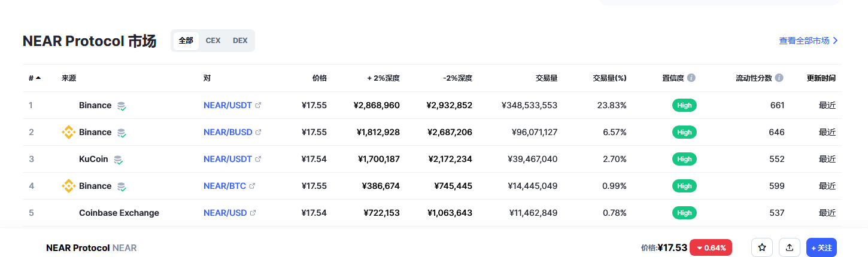Click the volume value ¥348,533,553

530,105
